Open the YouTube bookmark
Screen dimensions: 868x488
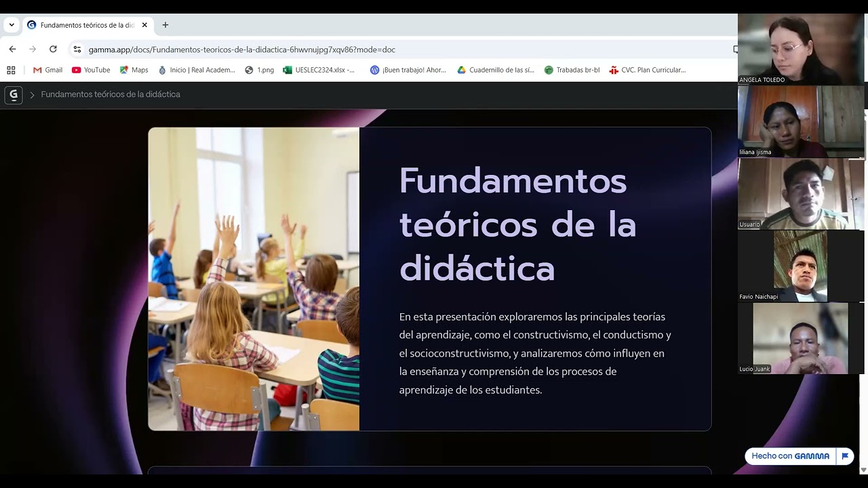pyautogui.click(x=91, y=70)
